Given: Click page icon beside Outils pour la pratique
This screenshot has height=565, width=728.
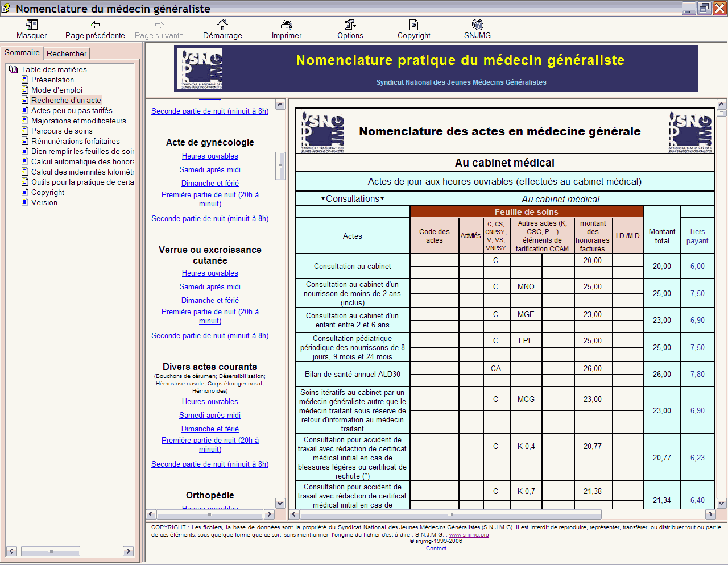Looking at the screenshot, I should pos(25,182).
